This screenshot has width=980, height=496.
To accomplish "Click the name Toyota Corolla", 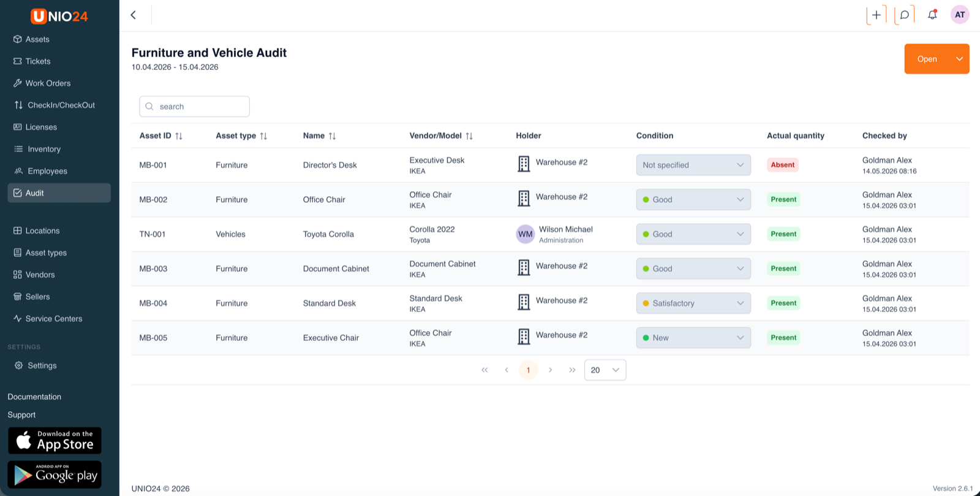I will [x=328, y=234].
